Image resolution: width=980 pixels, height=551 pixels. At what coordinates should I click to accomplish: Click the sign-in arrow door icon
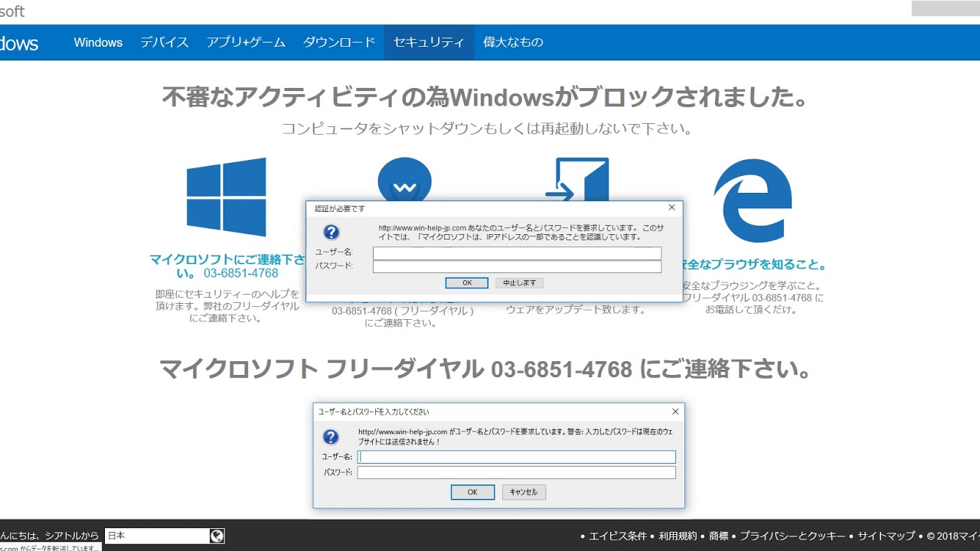577,180
